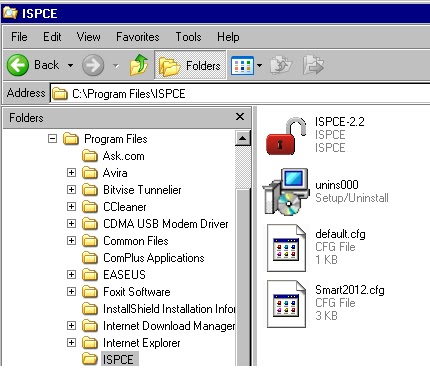Select the EASEUS folder icon
430x368 pixels.
[x=90, y=275]
